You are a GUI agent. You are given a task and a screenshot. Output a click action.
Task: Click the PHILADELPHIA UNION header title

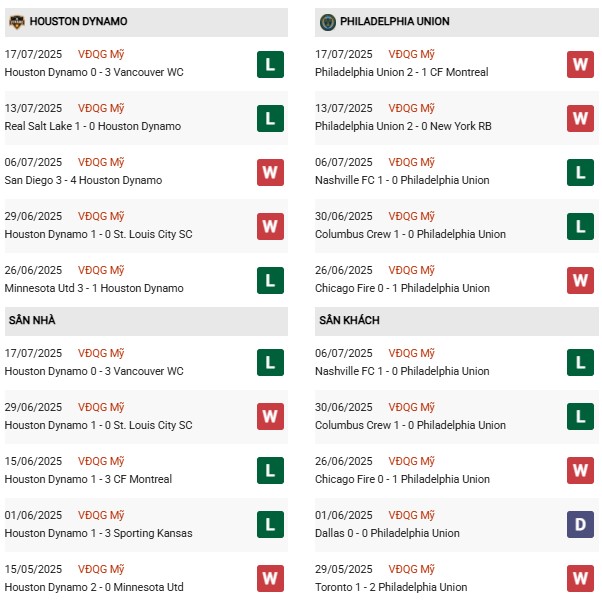[394, 22]
